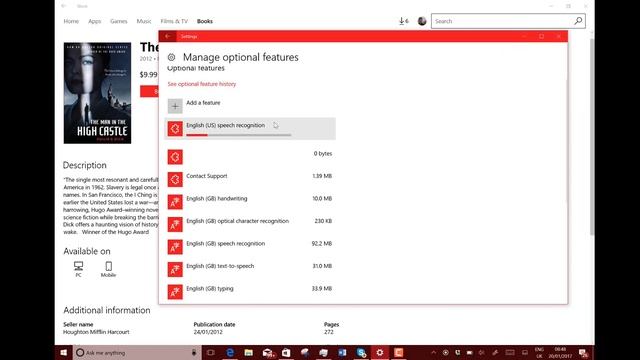Click the Cortana microphone icon
The height and width of the screenshot is (360, 640).
[194, 353]
